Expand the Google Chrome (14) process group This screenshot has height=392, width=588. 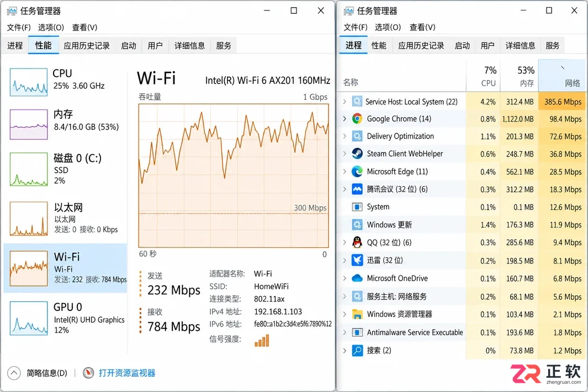345,119
